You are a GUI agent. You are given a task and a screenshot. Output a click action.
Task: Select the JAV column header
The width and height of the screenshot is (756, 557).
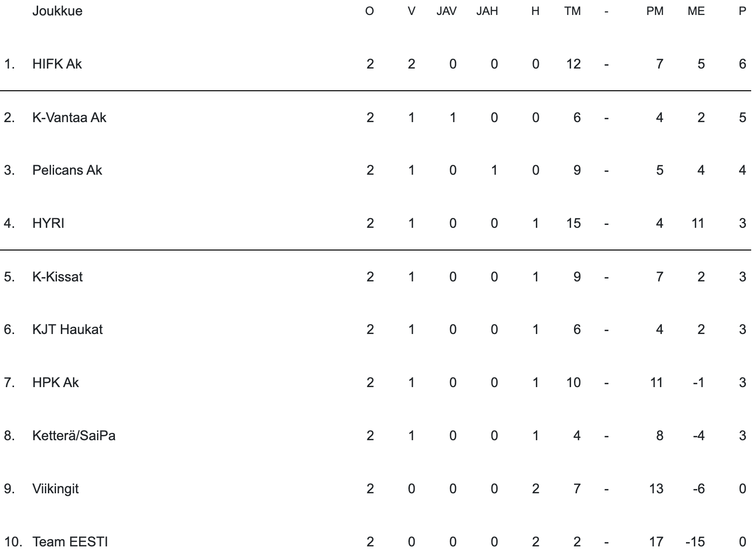coord(447,11)
